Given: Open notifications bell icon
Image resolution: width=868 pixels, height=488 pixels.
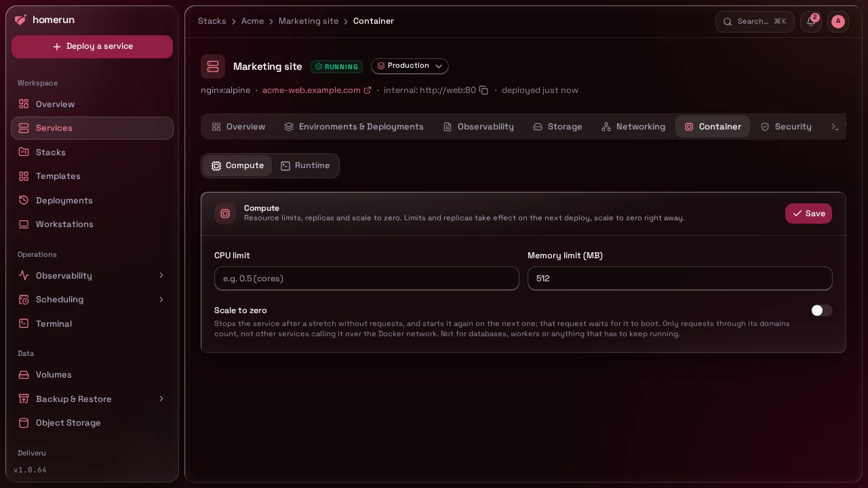Looking at the screenshot, I should point(811,22).
